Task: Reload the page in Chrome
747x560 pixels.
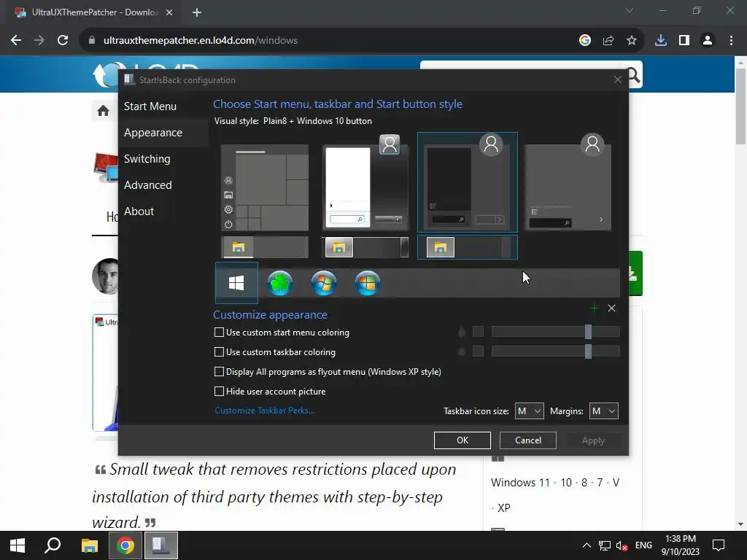Action: (x=63, y=41)
